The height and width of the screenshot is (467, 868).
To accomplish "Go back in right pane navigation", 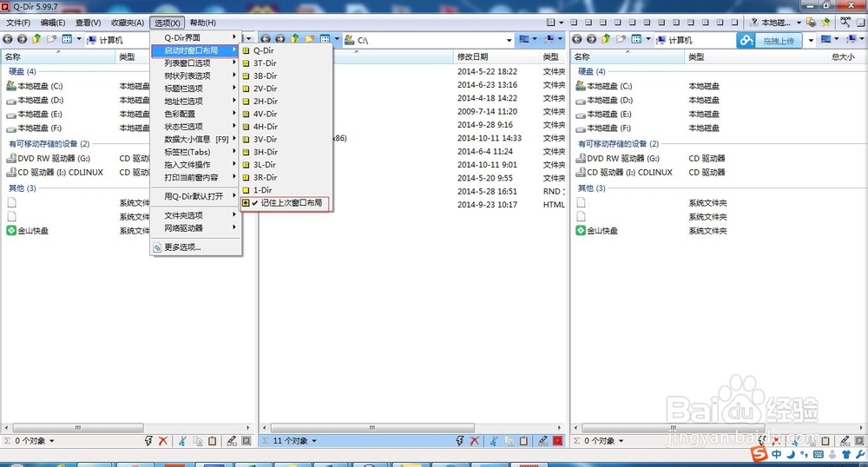I will coord(577,39).
